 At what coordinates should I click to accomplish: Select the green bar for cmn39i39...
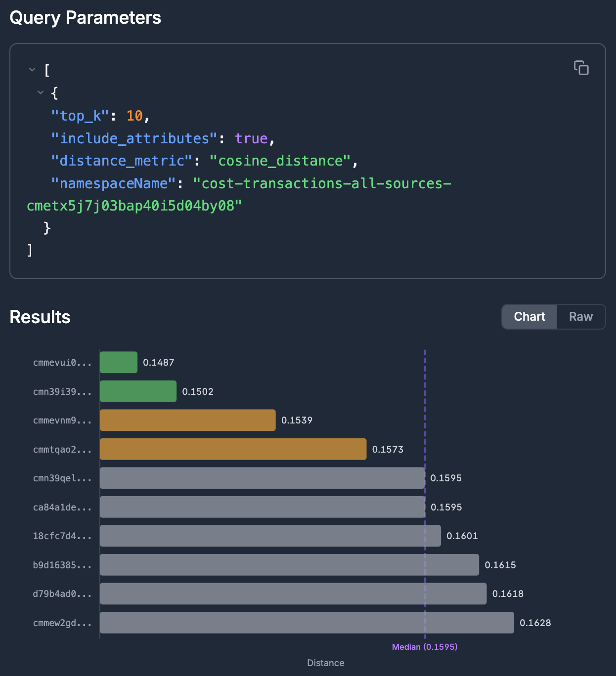(138, 391)
